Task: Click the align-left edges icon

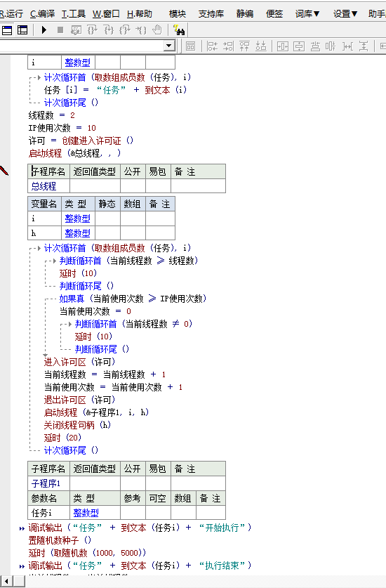Action: (212, 46)
